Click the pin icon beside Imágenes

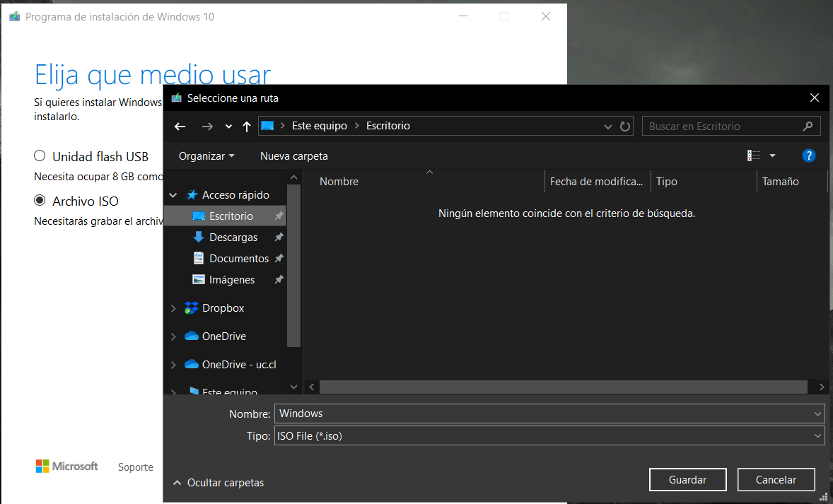point(279,280)
